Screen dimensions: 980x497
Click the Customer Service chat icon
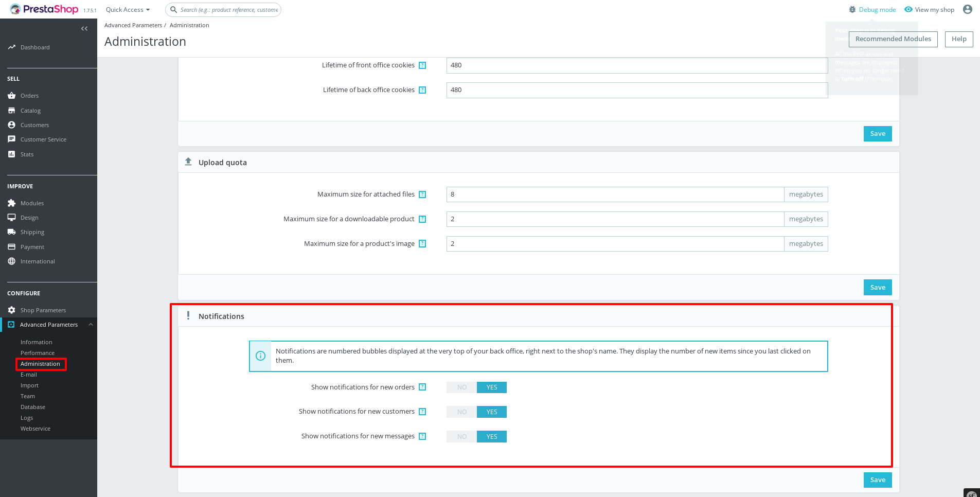click(x=12, y=139)
